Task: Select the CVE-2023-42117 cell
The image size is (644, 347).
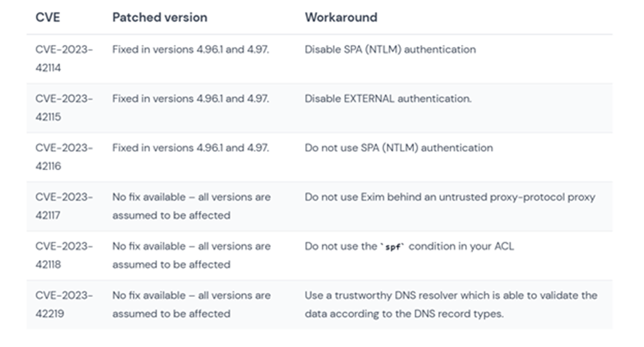Action: tap(64, 206)
